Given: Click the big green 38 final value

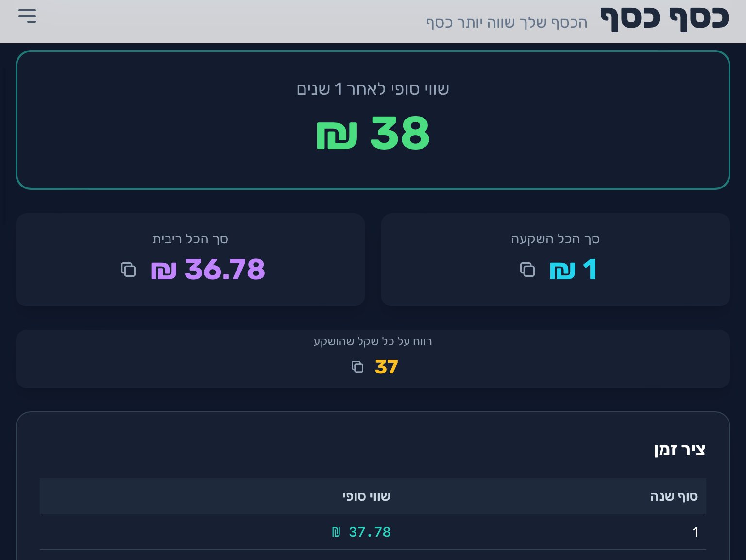Looking at the screenshot, I should pyautogui.click(x=400, y=133).
